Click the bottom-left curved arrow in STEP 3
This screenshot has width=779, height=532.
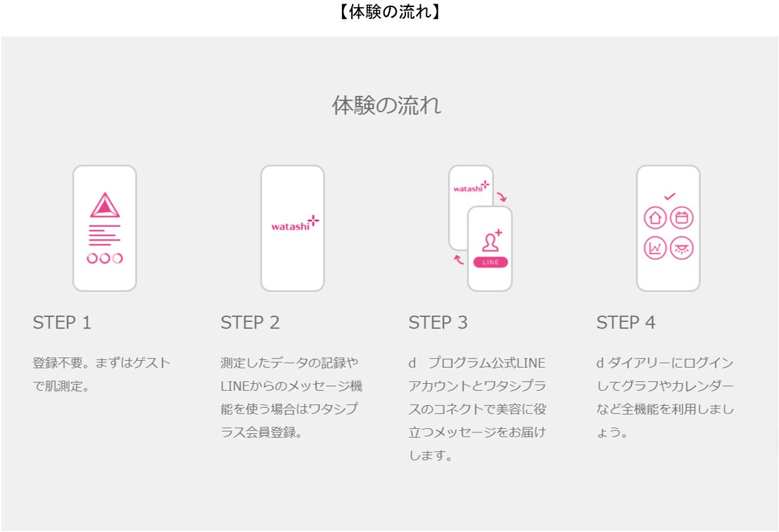459,259
